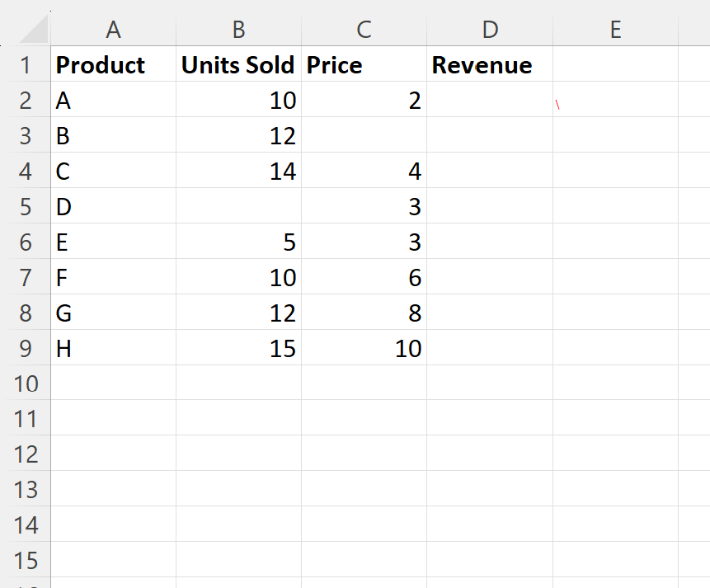
Task: Select product cell "C" in row 4
Action: coord(113,171)
